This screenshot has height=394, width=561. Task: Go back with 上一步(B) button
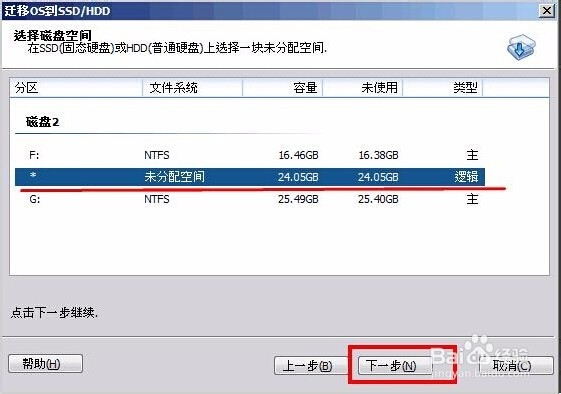coord(310,365)
